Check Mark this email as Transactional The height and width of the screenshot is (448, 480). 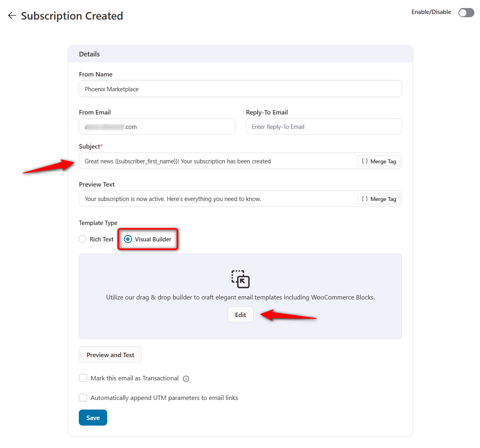point(83,378)
